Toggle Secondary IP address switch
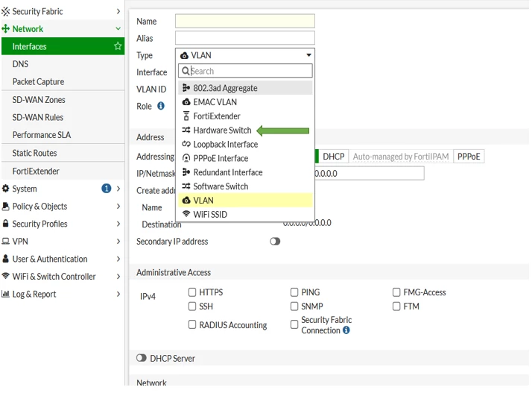Viewport: 532px width, 393px height. point(275,241)
